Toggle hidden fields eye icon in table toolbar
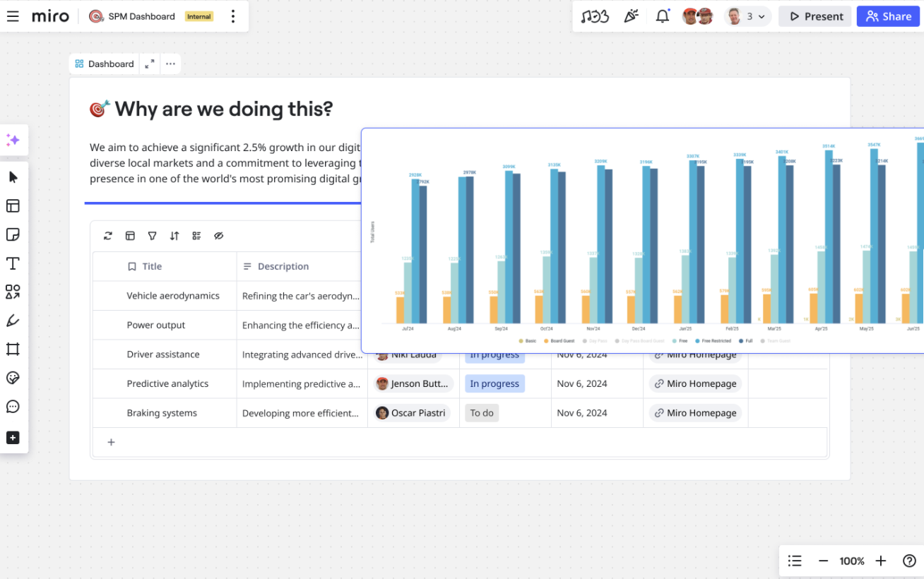The width and height of the screenshot is (924, 579). 218,236
